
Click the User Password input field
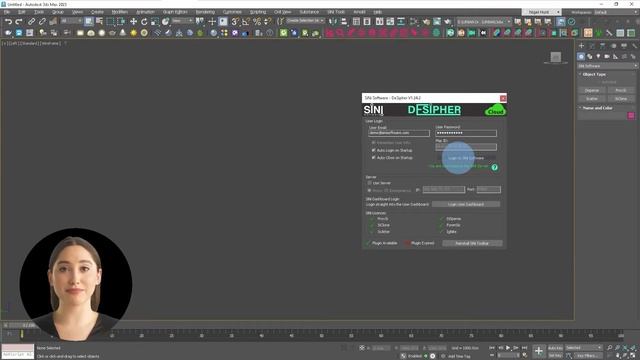pos(466,133)
